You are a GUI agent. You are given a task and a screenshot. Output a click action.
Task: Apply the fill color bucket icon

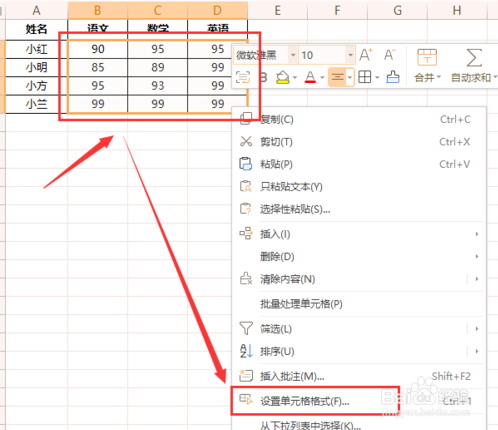coord(283,77)
